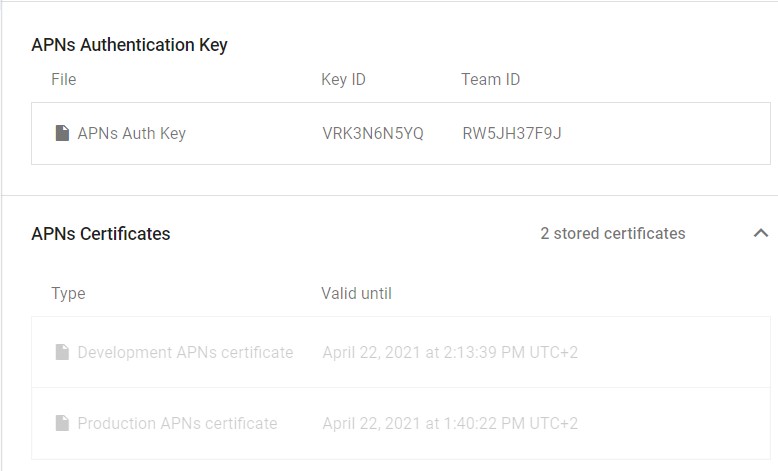
Task: Click the Development certificate's expiry date
Action: 450,352
